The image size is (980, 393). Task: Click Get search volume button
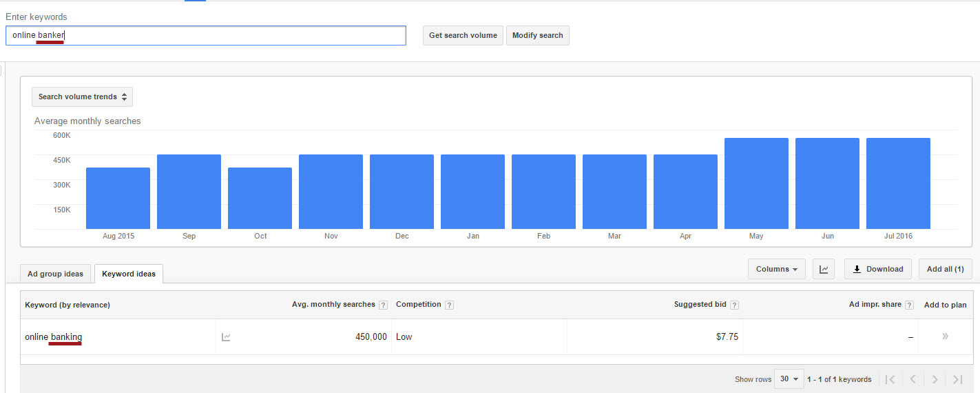[463, 35]
